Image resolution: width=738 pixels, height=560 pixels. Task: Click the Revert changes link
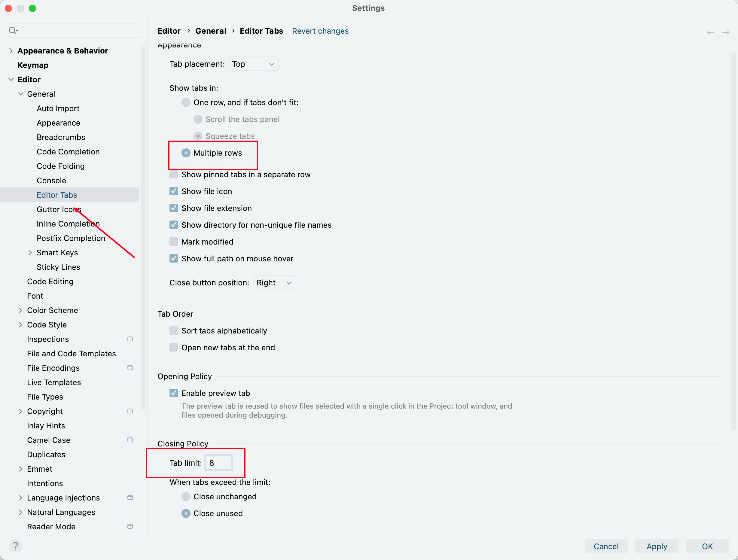(x=320, y=31)
